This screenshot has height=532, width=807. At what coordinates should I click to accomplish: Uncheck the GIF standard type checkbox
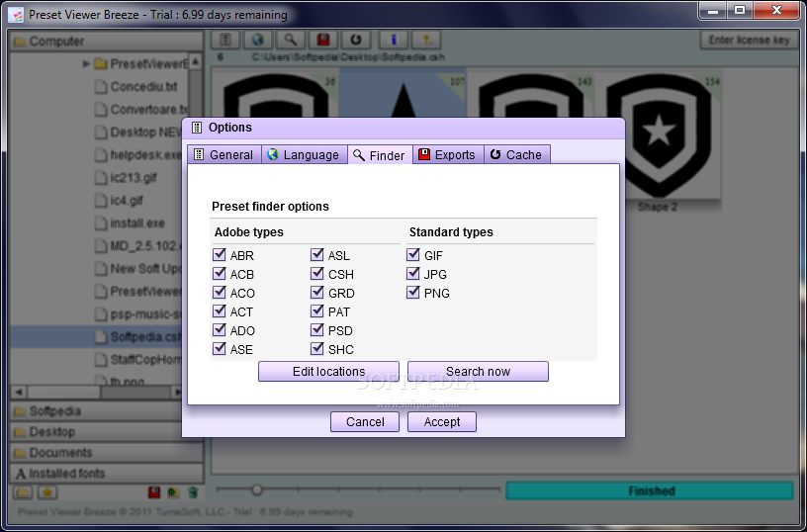coord(412,255)
